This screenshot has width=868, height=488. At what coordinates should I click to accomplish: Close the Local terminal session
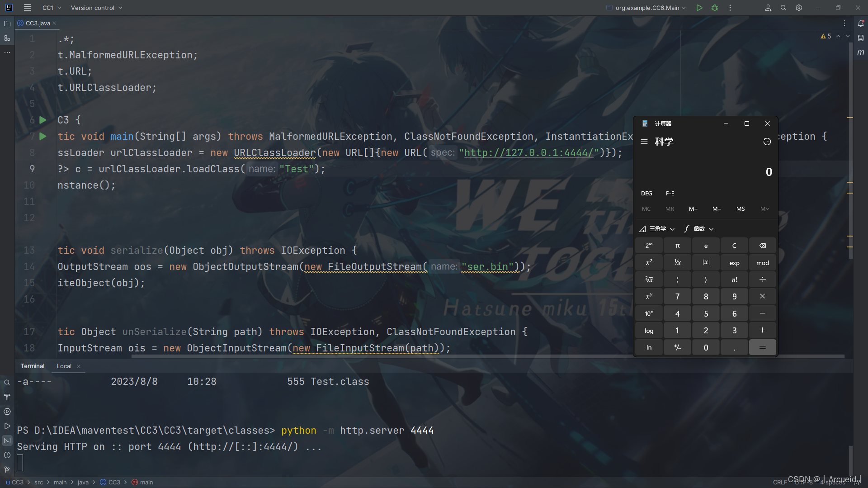(x=79, y=366)
